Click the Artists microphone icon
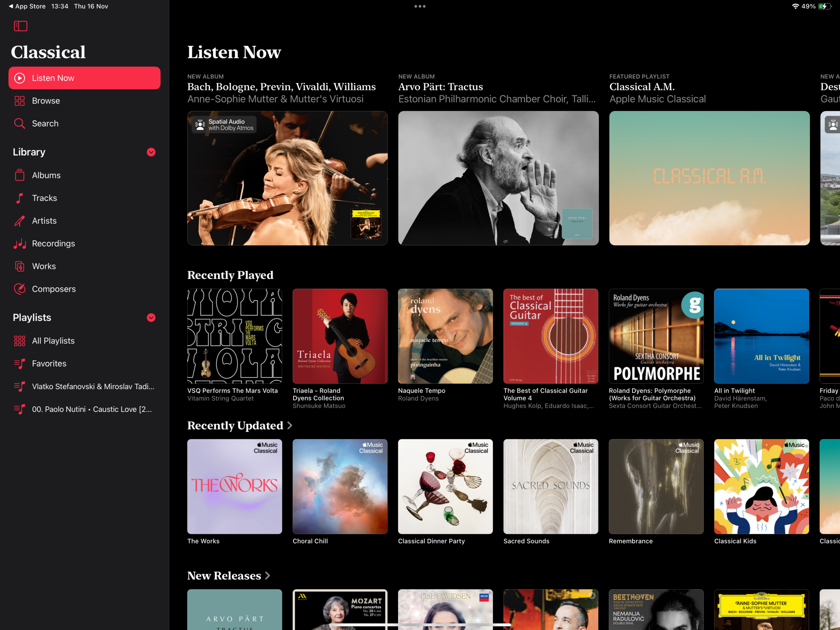 (20, 221)
